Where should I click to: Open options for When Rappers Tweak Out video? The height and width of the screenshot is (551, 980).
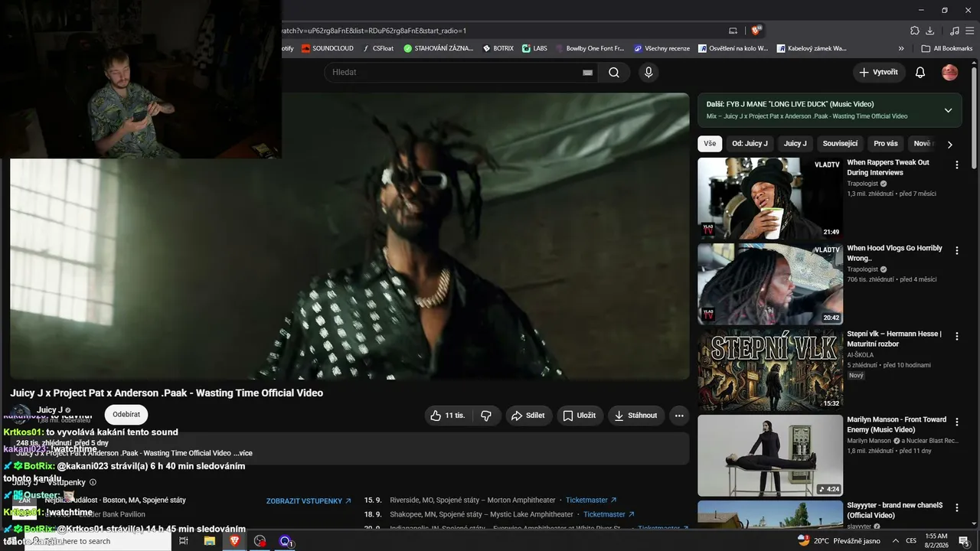pyautogui.click(x=956, y=165)
